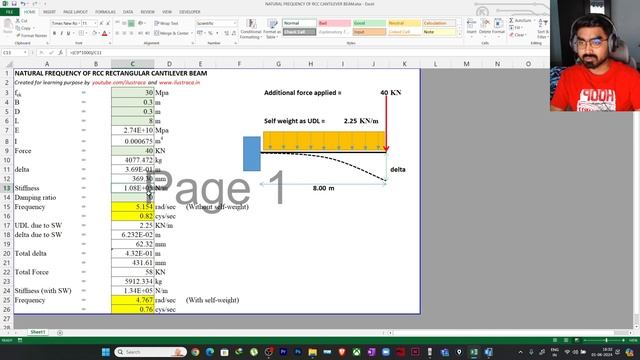This screenshot has height=360, width=640.
Task: Open the FILE backstage menu
Action: tap(9, 12)
